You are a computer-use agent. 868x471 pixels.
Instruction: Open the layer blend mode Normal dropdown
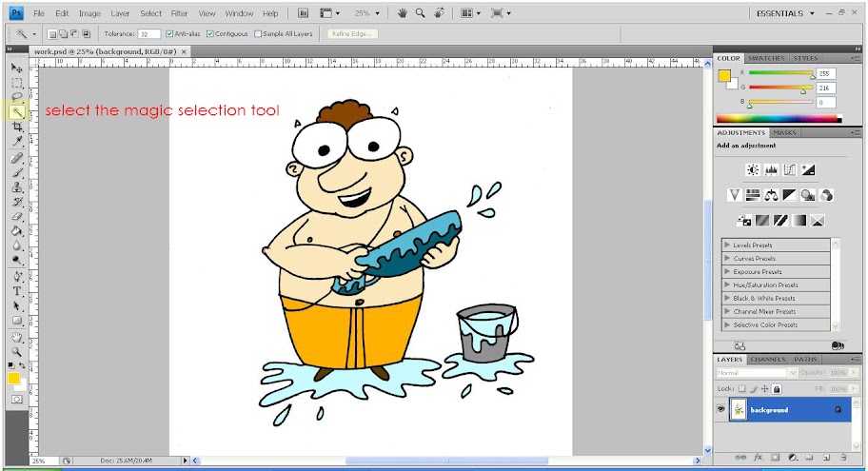[x=757, y=373]
